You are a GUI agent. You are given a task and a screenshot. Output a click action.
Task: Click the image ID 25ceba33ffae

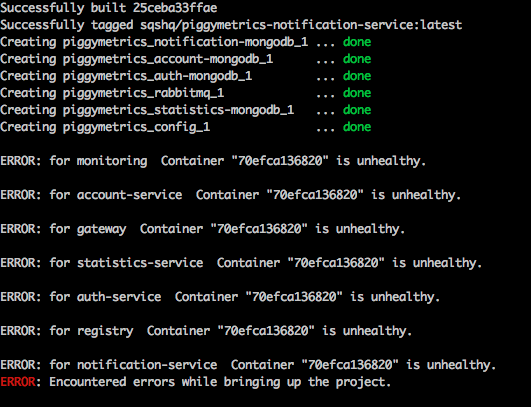(175, 8)
